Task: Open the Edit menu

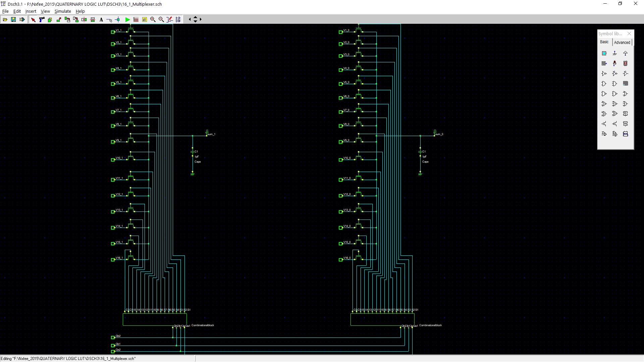Action: [17, 11]
